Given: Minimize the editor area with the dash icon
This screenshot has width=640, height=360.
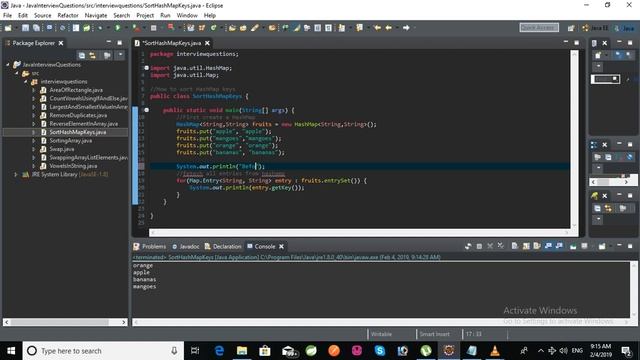Looking at the screenshot, I should (566, 42).
